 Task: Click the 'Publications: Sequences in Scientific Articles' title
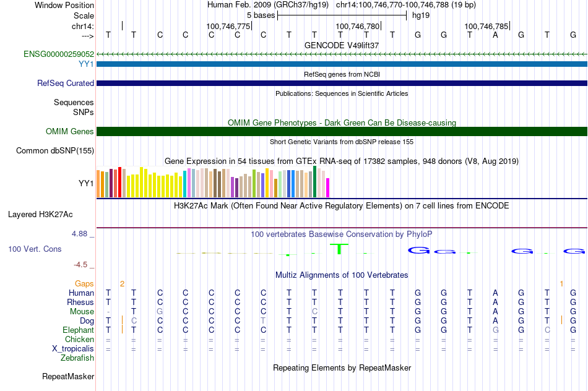(x=342, y=93)
